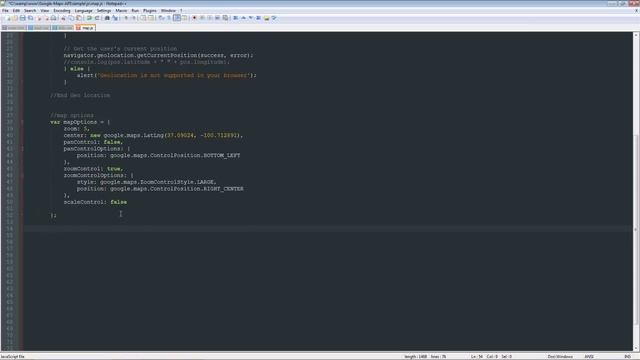Click the 'scaleControl: false' code line
Viewport: 640px width, 360px height.
(x=95, y=202)
